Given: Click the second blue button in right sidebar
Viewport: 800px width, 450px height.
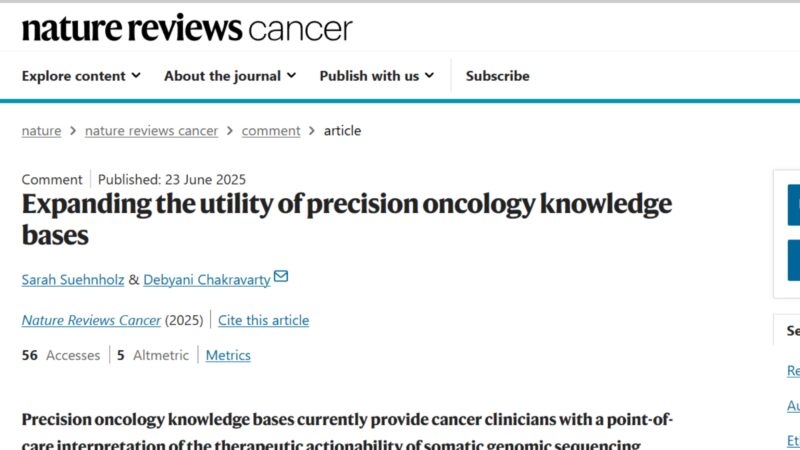Looking at the screenshot, I should click(794, 260).
